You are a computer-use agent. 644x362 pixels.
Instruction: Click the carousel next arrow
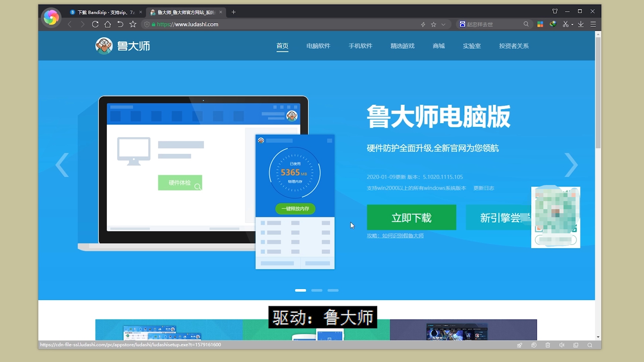click(x=571, y=165)
